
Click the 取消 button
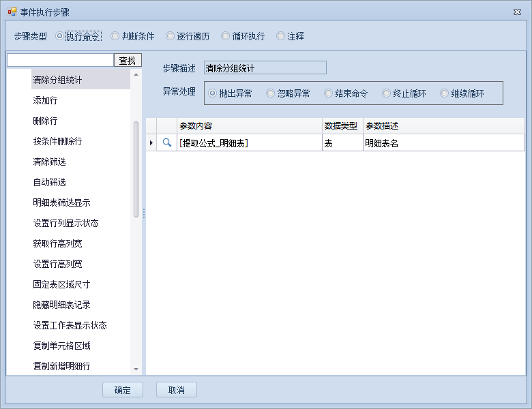(177, 390)
